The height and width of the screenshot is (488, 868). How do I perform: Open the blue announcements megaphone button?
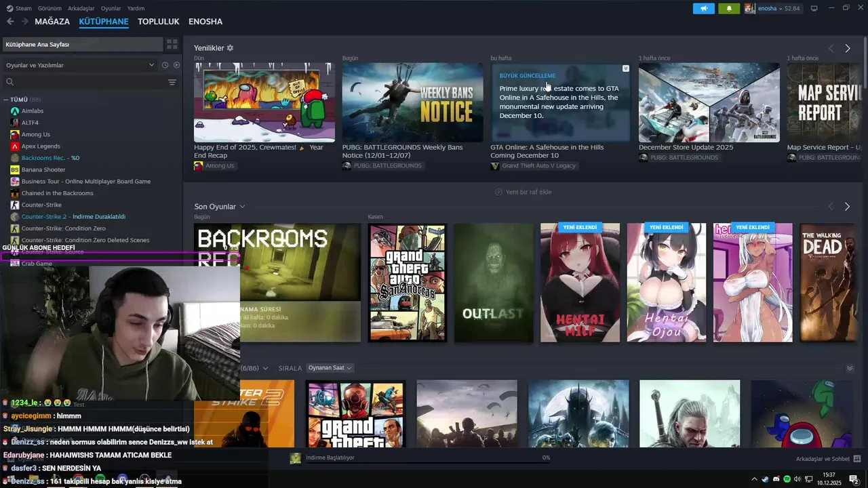pos(704,8)
